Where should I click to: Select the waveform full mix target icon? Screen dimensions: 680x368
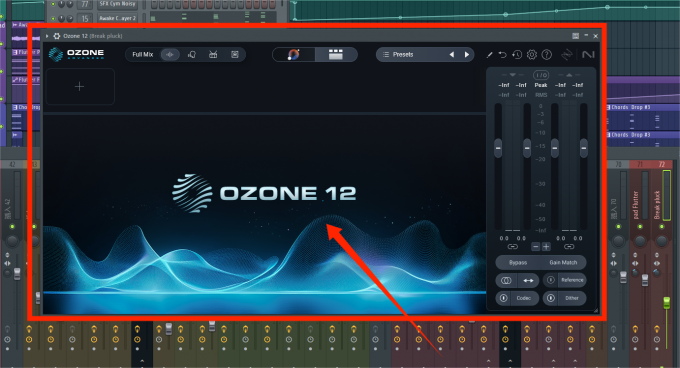coord(170,55)
